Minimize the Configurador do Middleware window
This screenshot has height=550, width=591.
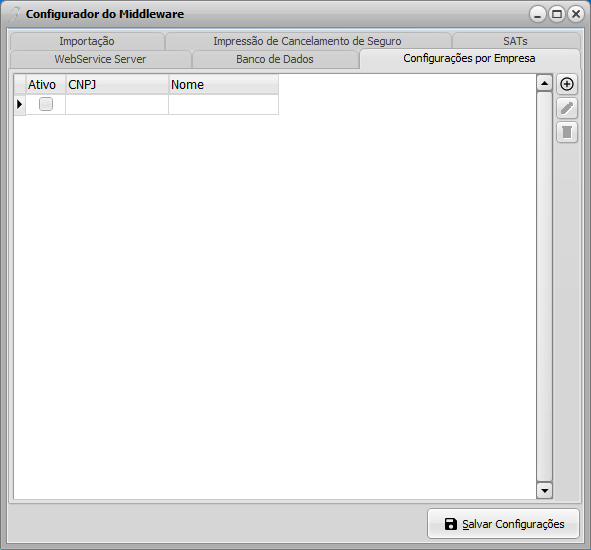click(537, 14)
